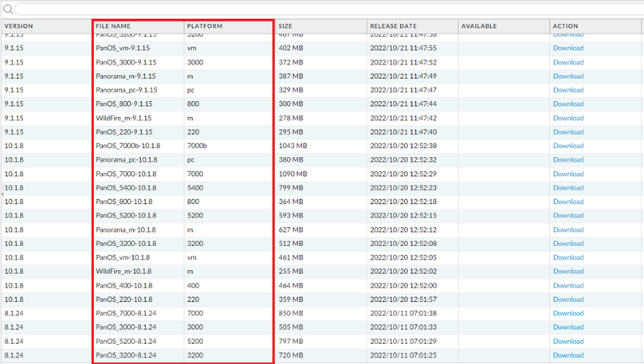Viewport: 644px width, 364px height.
Task: Download Panorama_m-10.1.8
Action: (x=568, y=230)
